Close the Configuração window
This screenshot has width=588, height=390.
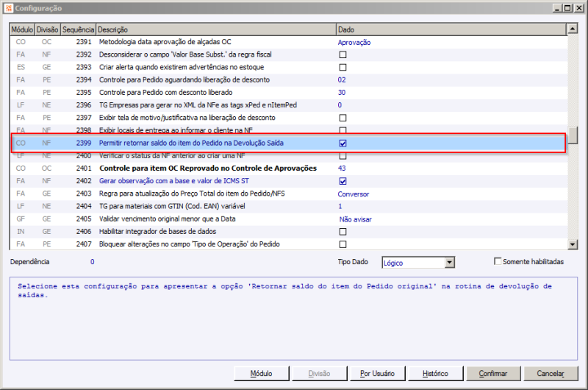(579, 8)
